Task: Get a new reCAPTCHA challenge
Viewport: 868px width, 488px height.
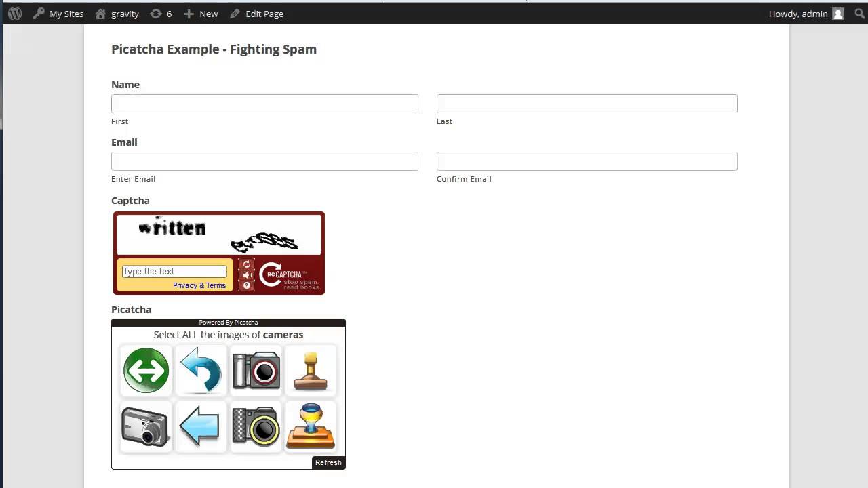Action: click(247, 264)
